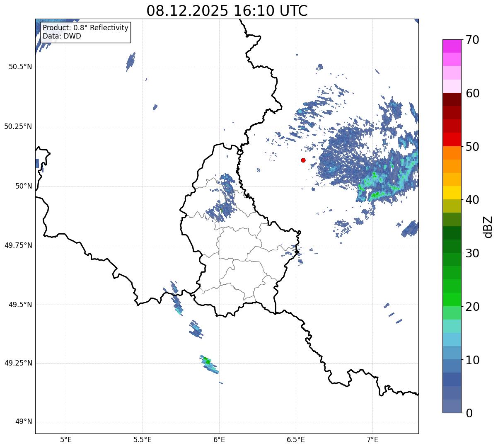Click the 'Data: DWD' text
Viewport: 498px width, 448px height.
(x=62, y=36)
